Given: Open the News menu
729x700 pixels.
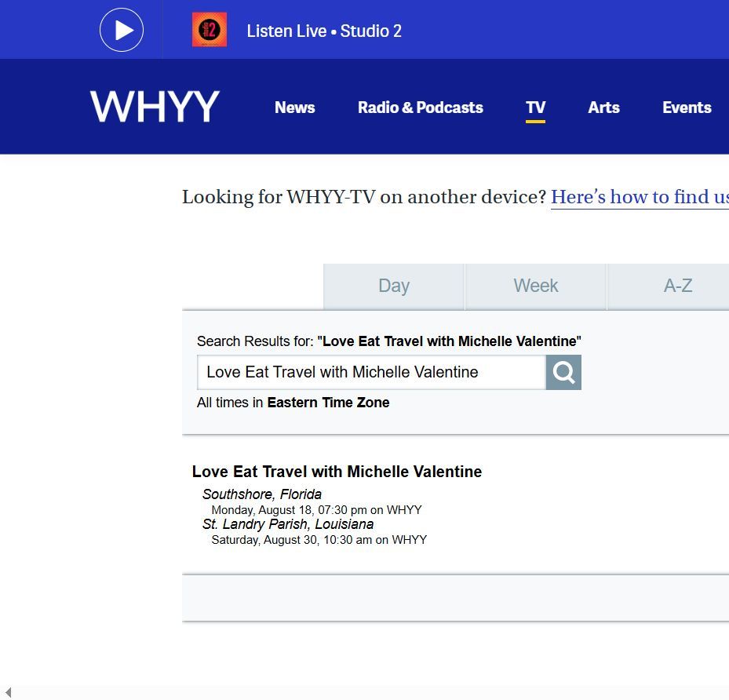Looking at the screenshot, I should [x=295, y=108].
